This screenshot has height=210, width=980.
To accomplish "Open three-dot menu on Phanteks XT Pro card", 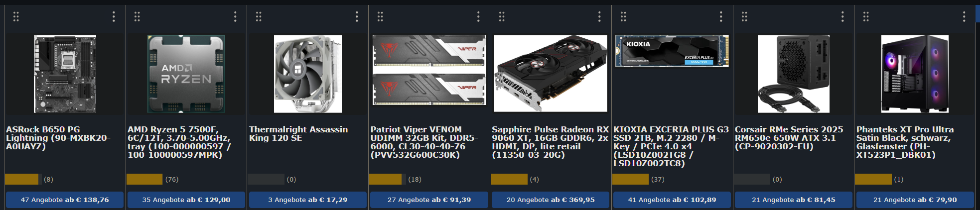I will (x=964, y=17).
